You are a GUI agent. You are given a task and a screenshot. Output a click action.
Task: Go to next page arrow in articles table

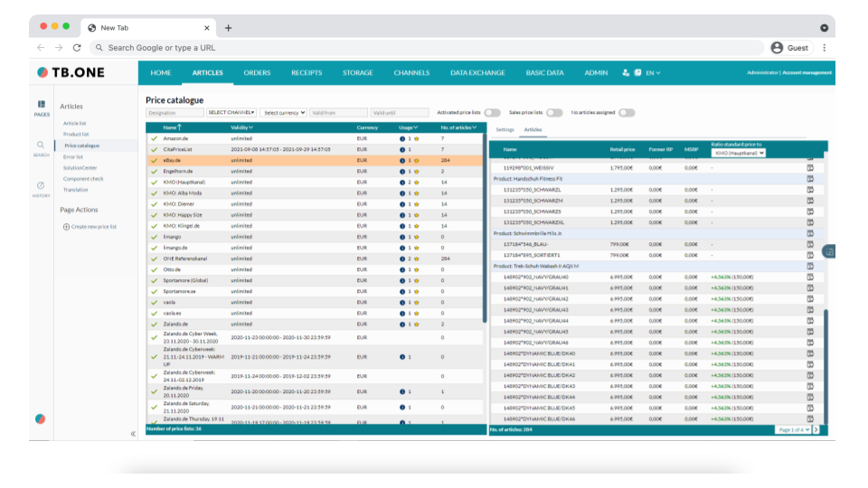click(x=816, y=429)
